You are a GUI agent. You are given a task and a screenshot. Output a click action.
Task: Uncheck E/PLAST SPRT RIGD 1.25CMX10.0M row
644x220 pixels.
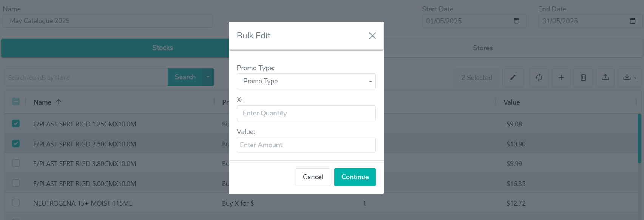click(x=16, y=123)
